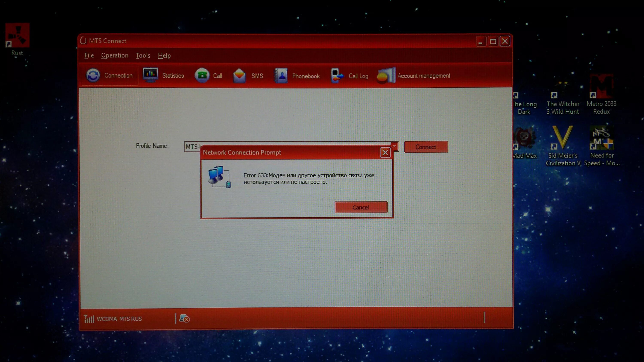Click the 'WCDMA MTS RUS' status text
The image size is (644, 362).
point(119,319)
